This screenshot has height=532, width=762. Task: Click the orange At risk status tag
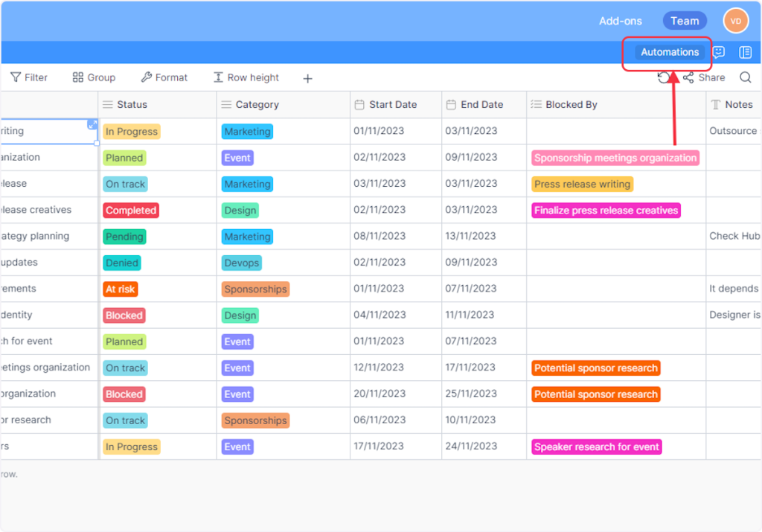tap(120, 289)
